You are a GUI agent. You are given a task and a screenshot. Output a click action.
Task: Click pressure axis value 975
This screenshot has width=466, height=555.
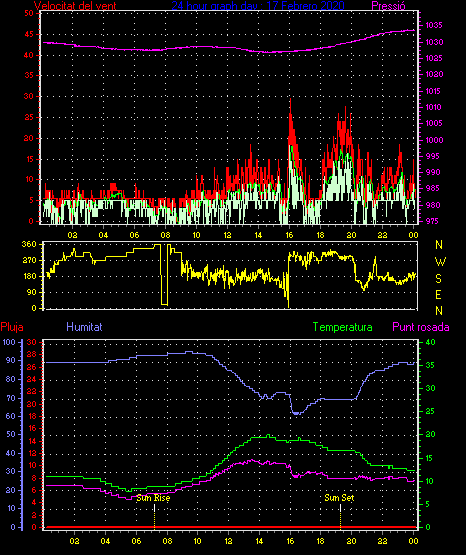(x=433, y=221)
